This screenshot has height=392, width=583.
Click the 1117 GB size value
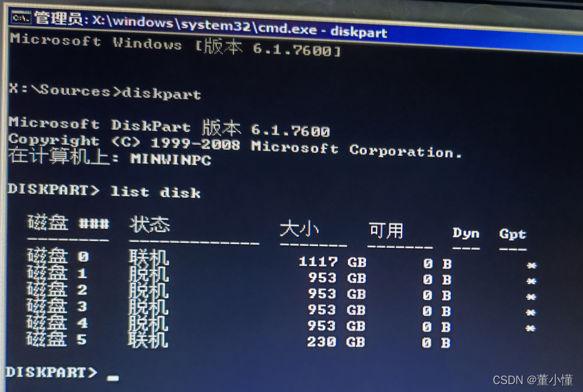point(333,262)
